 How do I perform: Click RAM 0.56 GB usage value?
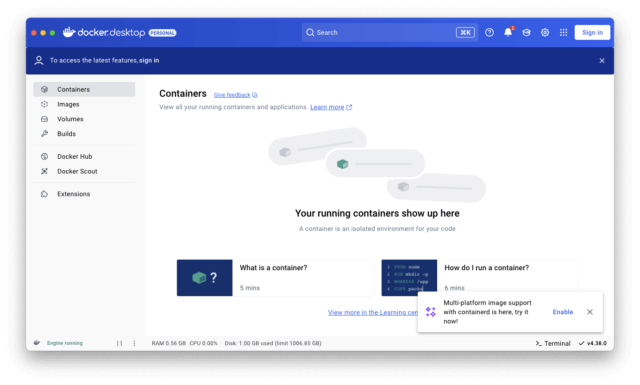[169, 343]
